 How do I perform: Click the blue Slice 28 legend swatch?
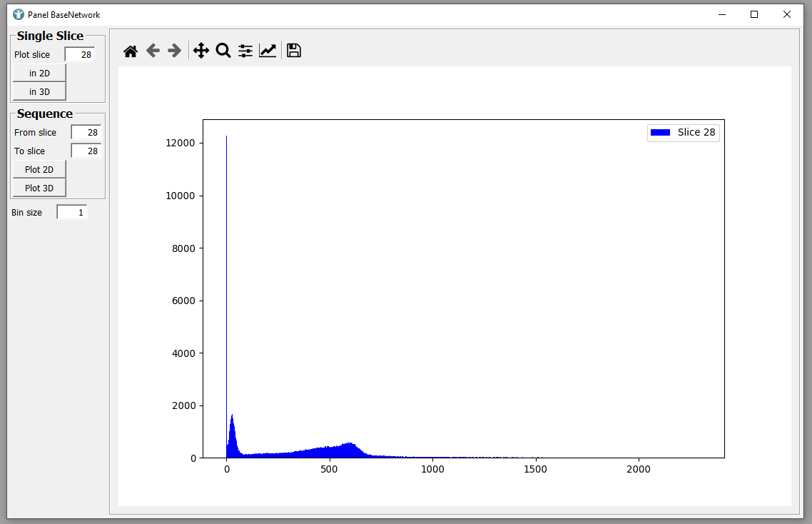660,132
